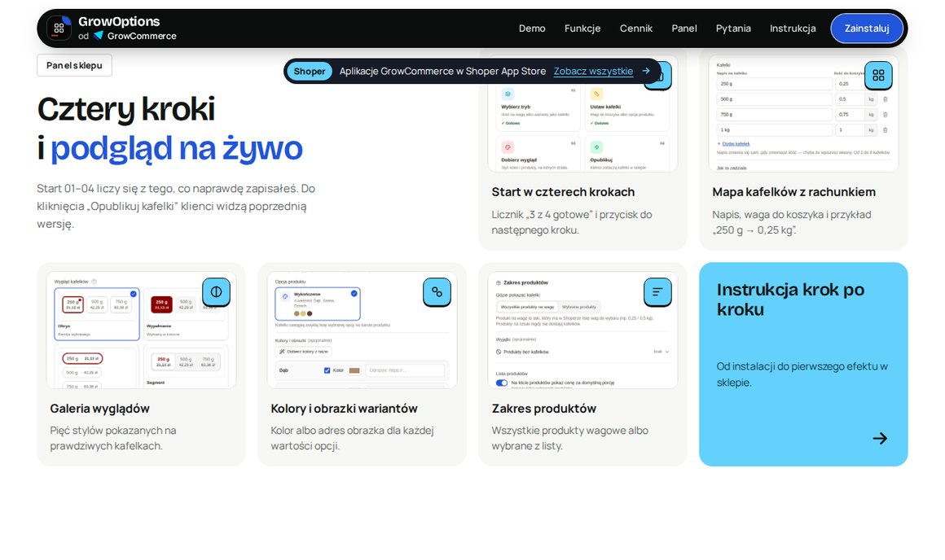The width and height of the screenshot is (945, 560).
Task: Click selected checkmark on Obrys style tile
Action: (x=133, y=294)
